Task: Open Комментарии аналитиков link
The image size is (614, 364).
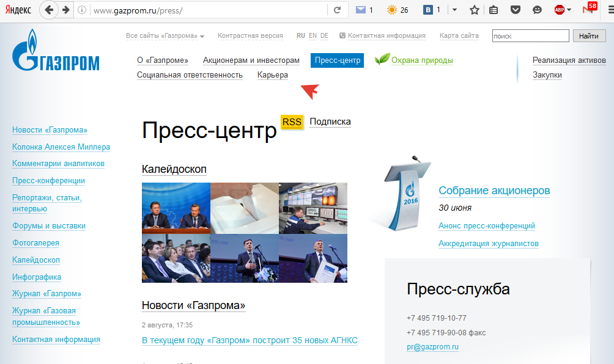Action: coord(58,164)
